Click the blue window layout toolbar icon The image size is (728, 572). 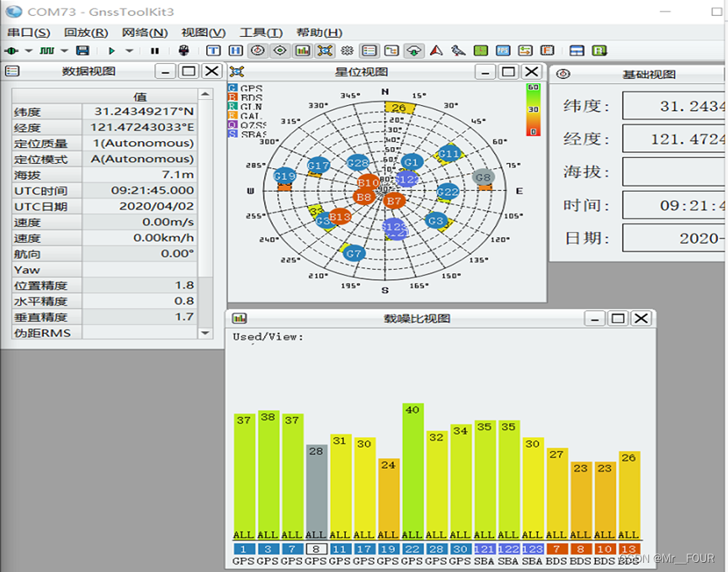577,50
